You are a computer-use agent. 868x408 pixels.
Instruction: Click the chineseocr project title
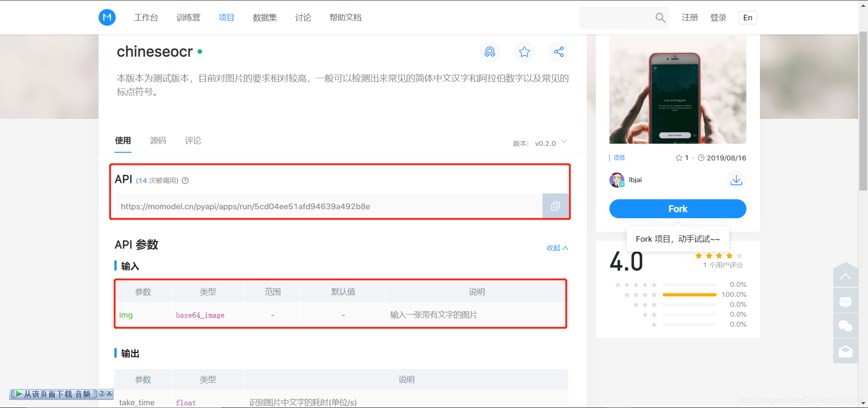point(155,52)
